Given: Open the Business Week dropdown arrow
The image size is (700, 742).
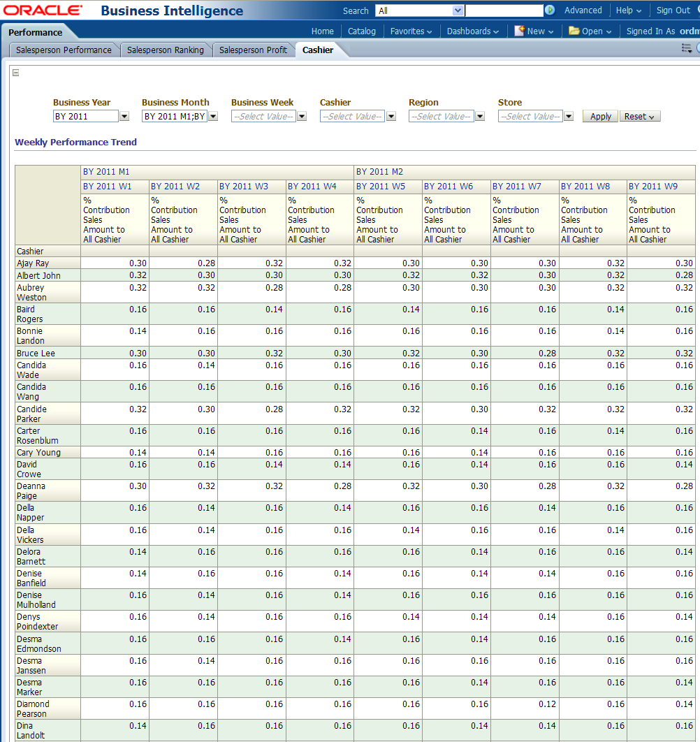Looking at the screenshot, I should (x=302, y=117).
